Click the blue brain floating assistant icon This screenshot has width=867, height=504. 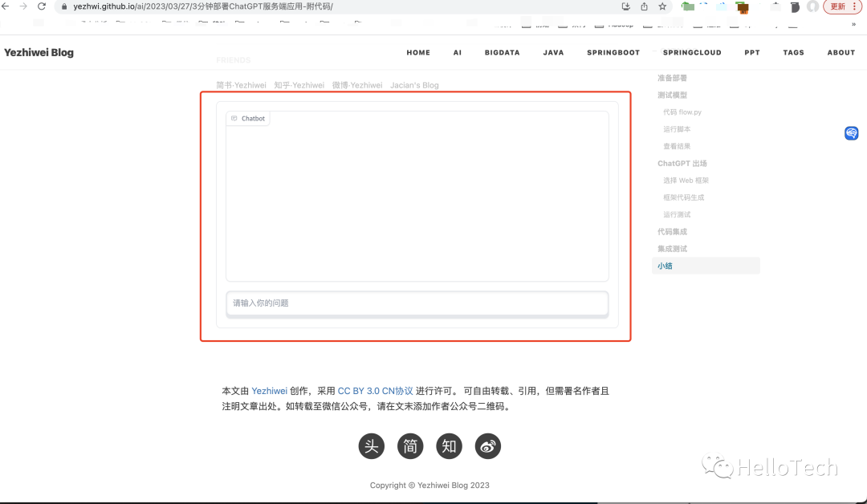pos(852,133)
